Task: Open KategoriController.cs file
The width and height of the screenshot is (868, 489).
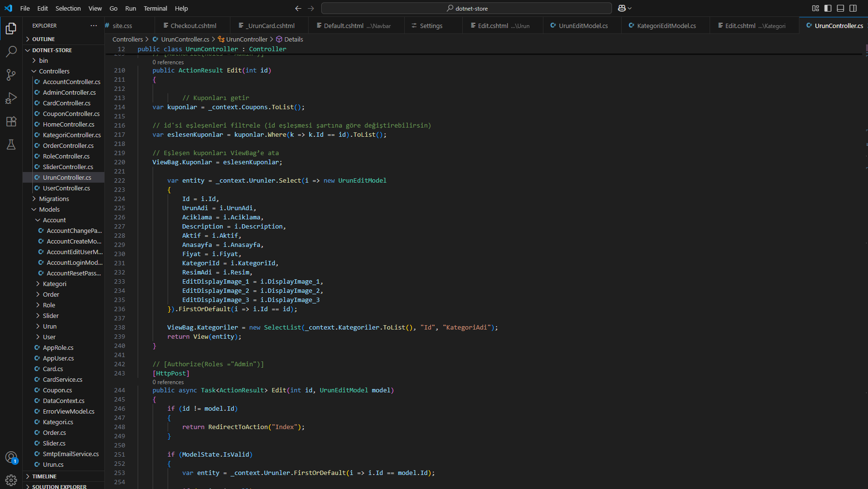Action: pos(63,135)
